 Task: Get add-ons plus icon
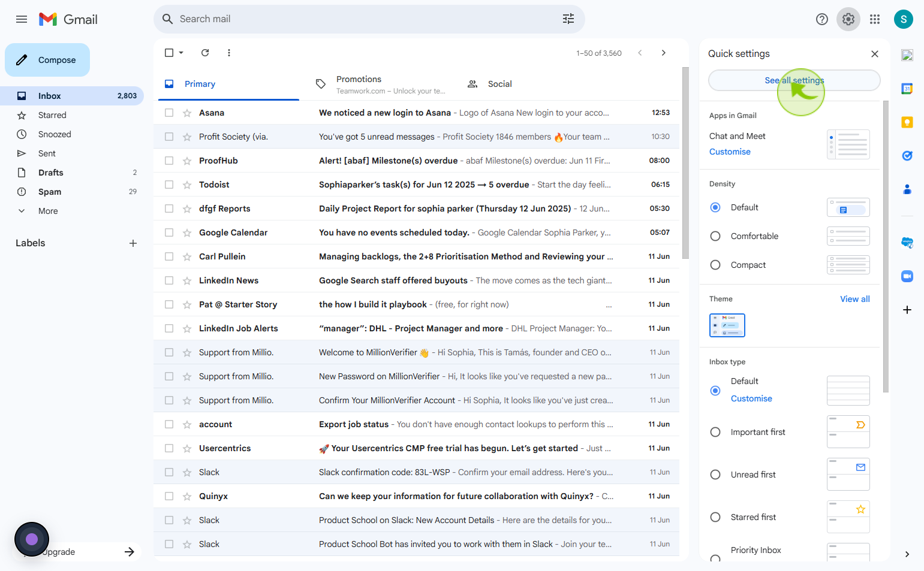point(907,310)
